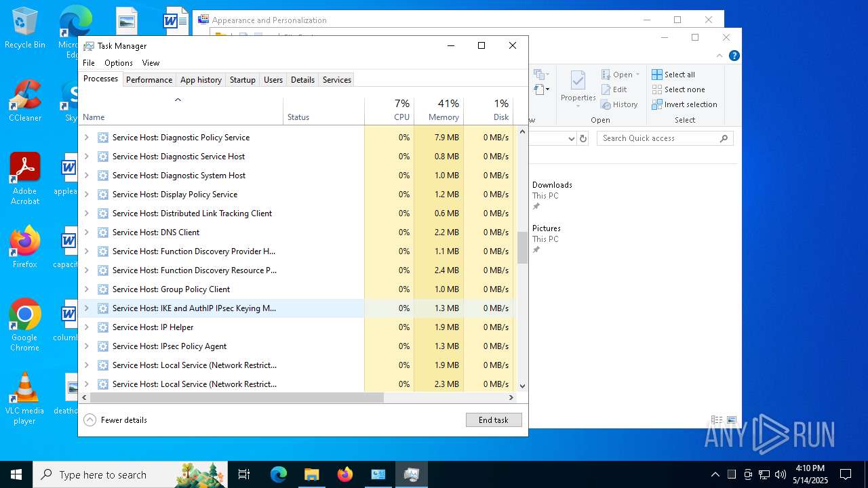This screenshot has height=488, width=868.
Task: Click the vertical scrollbar thumb in Task Manager
Action: (522, 248)
